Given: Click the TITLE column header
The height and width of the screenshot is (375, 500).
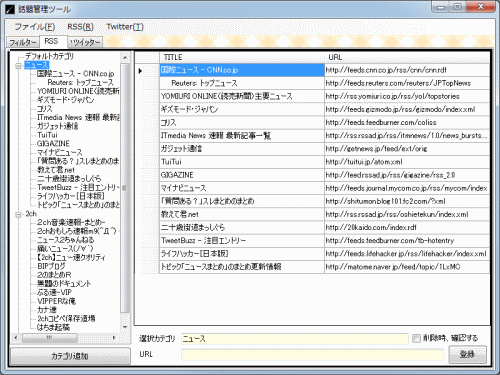Looking at the screenshot, I should tap(242, 57).
